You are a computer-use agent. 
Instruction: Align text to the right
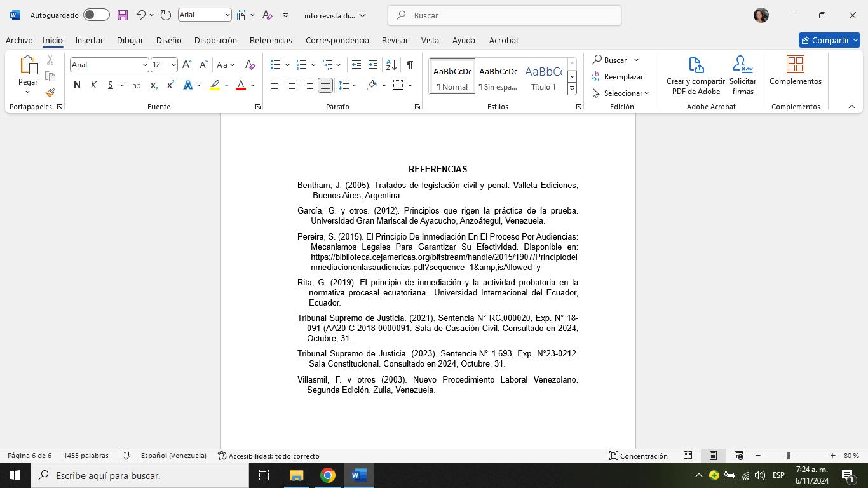pyautogui.click(x=309, y=85)
